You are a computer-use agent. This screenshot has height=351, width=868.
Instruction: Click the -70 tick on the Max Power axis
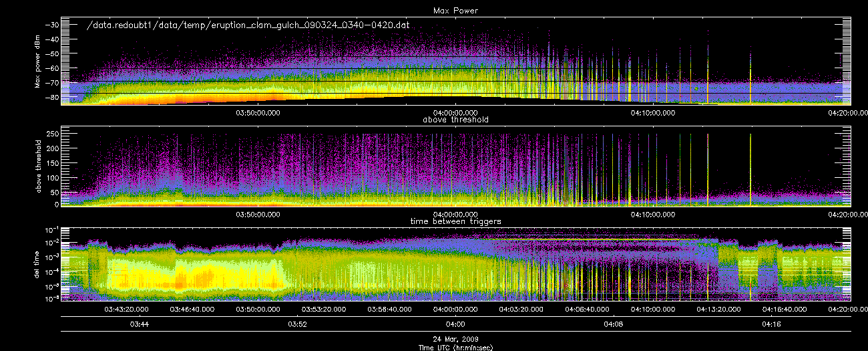click(53, 83)
